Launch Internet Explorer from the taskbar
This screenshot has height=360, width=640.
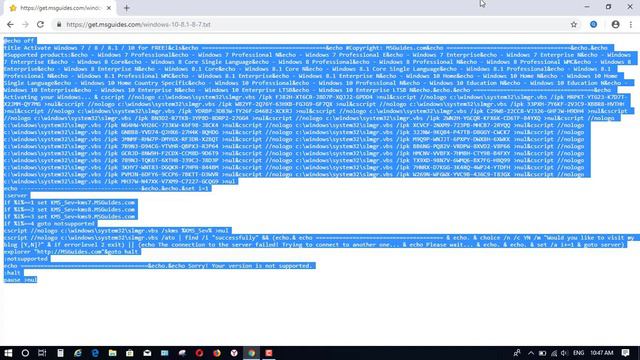[x=78, y=353]
